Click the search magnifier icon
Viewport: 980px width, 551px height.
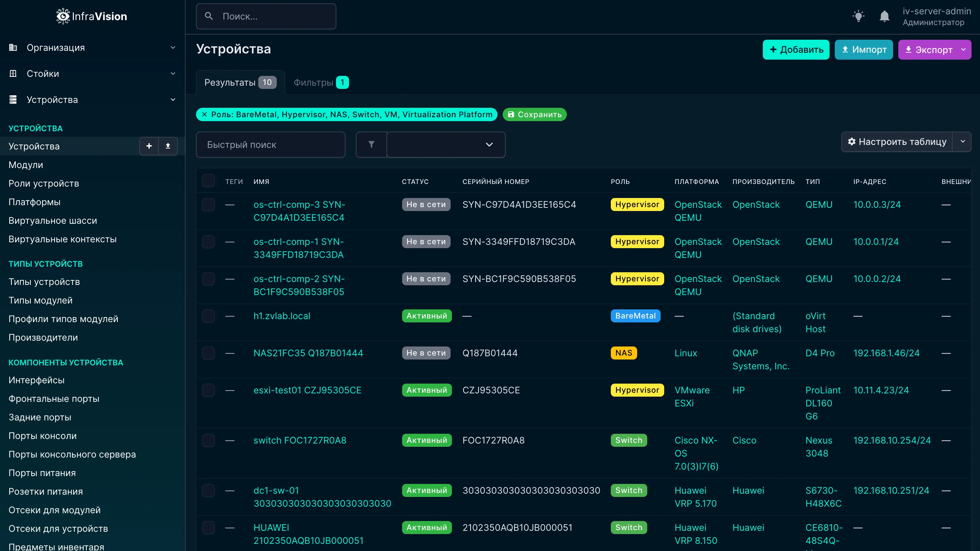click(209, 16)
